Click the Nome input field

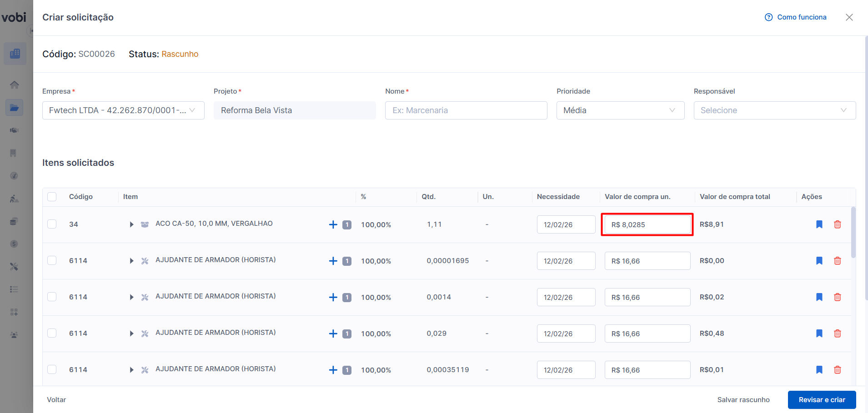(466, 110)
